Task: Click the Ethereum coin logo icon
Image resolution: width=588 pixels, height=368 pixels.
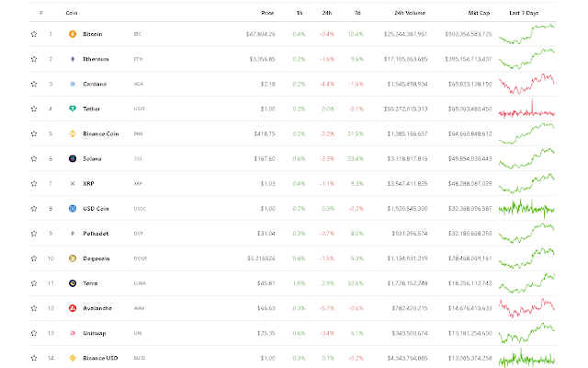Action: (x=73, y=59)
